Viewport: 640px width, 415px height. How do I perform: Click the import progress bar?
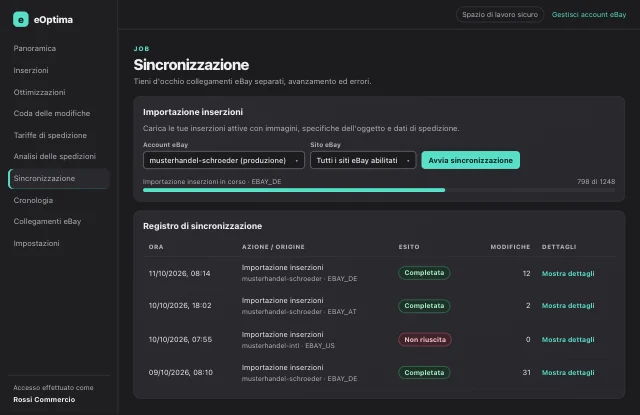pos(379,190)
